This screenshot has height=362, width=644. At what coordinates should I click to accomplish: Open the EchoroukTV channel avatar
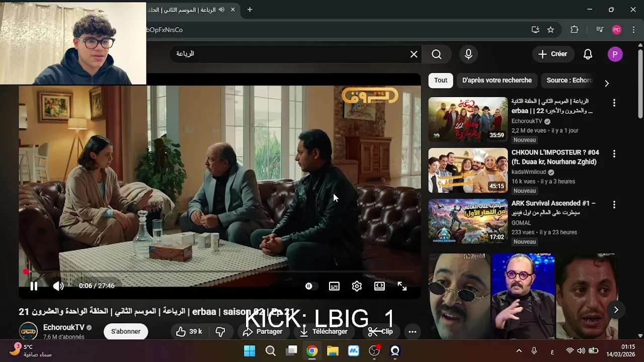(x=28, y=331)
